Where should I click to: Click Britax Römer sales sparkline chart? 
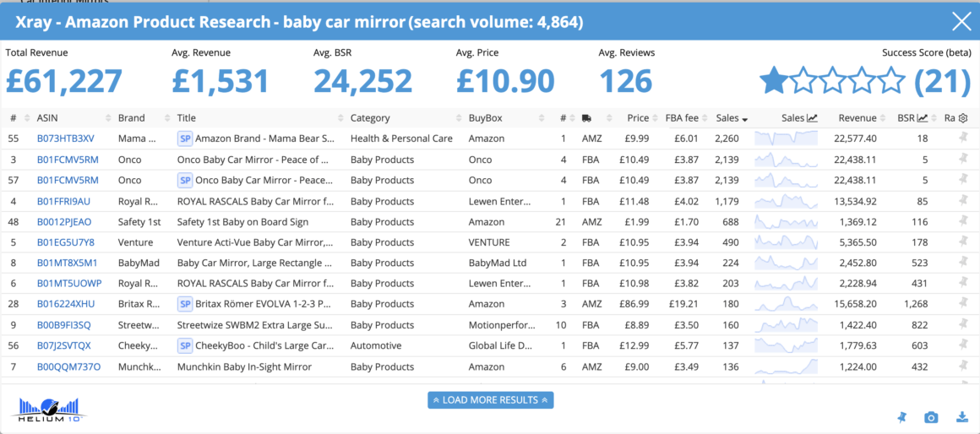[787, 305]
